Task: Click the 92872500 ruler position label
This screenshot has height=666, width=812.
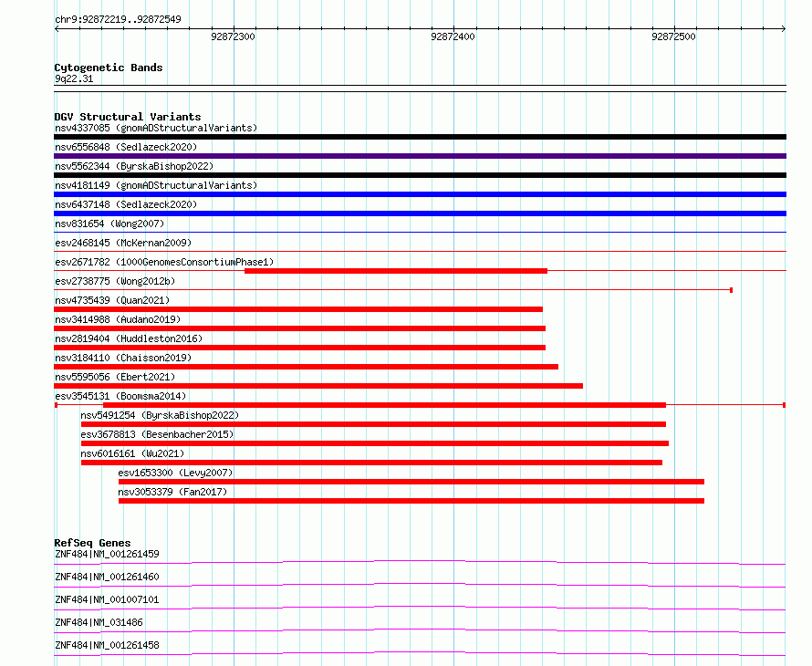Action: tap(673, 36)
